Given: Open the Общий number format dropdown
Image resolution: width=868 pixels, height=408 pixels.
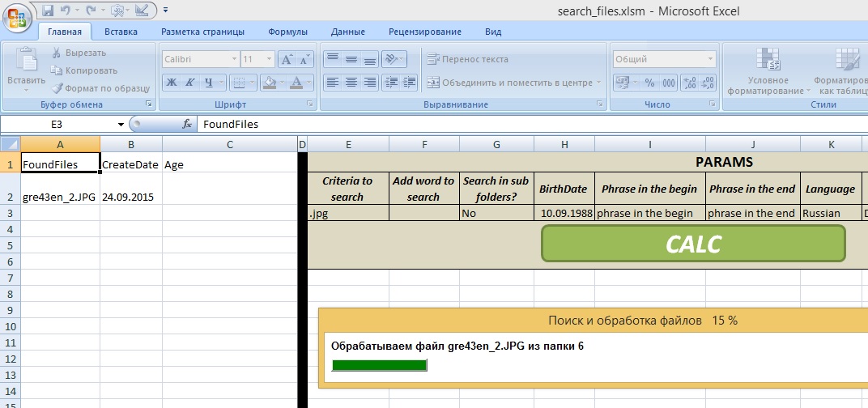Looking at the screenshot, I should click(710, 59).
